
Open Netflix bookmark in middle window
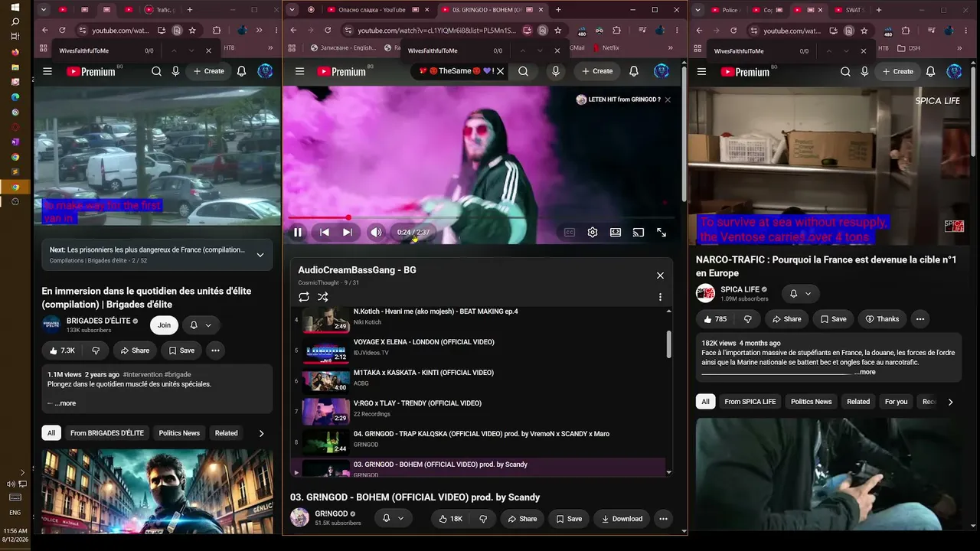(606, 47)
